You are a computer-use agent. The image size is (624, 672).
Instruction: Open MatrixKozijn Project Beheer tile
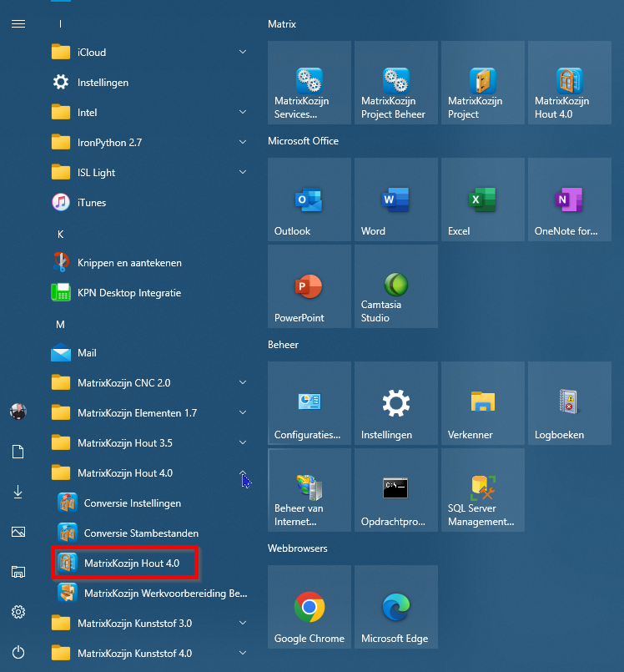pyautogui.click(x=395, y=83)
